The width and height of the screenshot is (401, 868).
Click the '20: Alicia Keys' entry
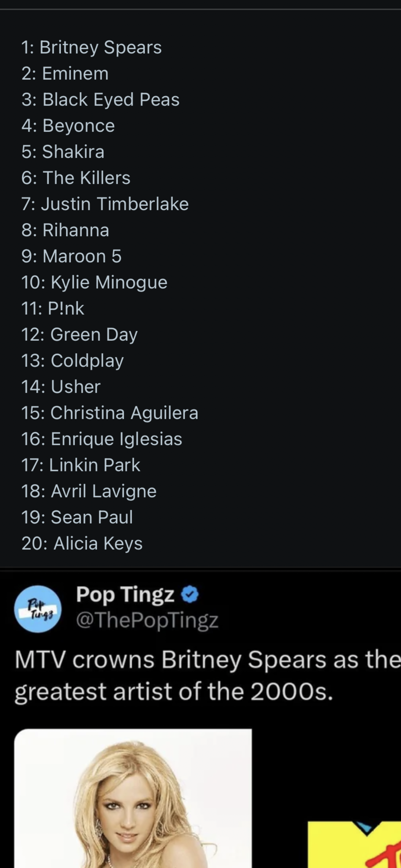point(82,543)
